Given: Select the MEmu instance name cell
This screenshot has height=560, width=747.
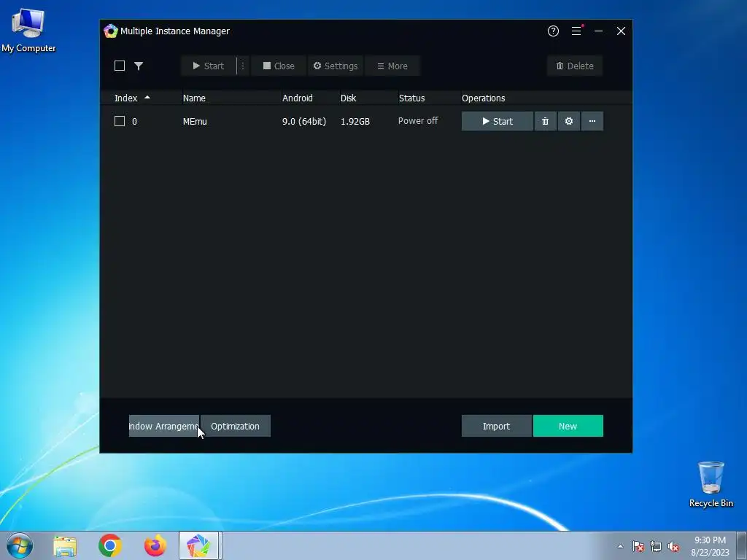Looking at the screenshot, I should tap(195, 122).
